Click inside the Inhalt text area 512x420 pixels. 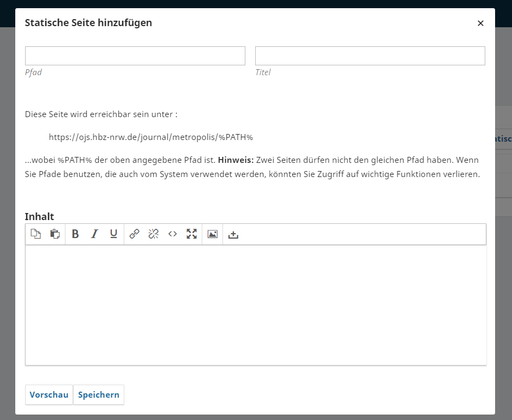point(255,305)
